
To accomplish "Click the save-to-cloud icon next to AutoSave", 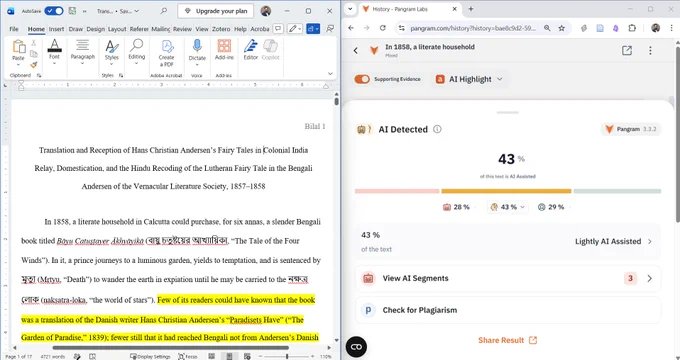I will click(x=72, y=11).
